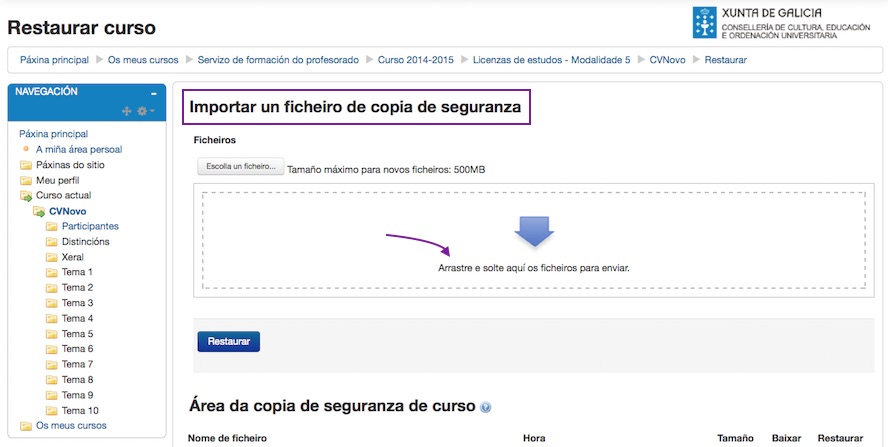Screen dimensions: 888x447
Task: Open A miña área persoal link
Action: click(x=79, y=150)
